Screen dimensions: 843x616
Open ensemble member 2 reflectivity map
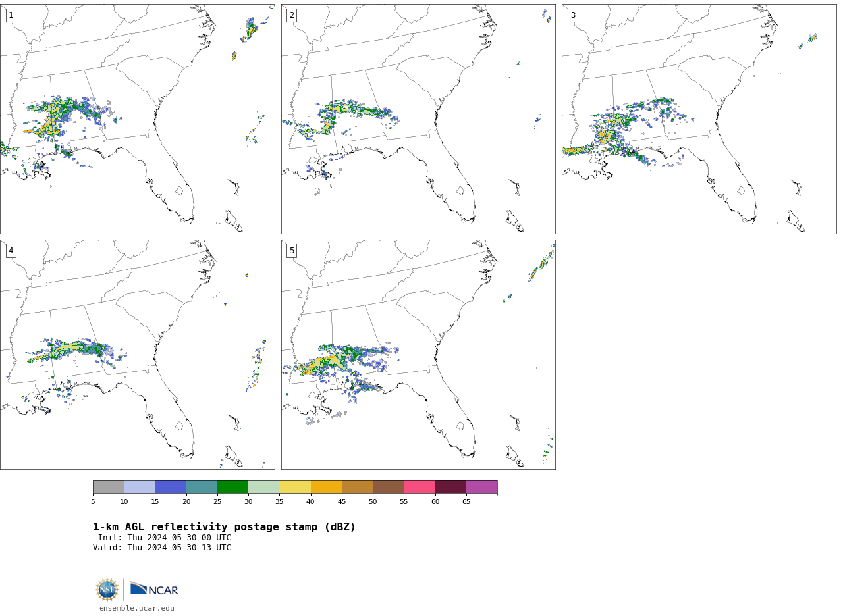pos(418,119)
